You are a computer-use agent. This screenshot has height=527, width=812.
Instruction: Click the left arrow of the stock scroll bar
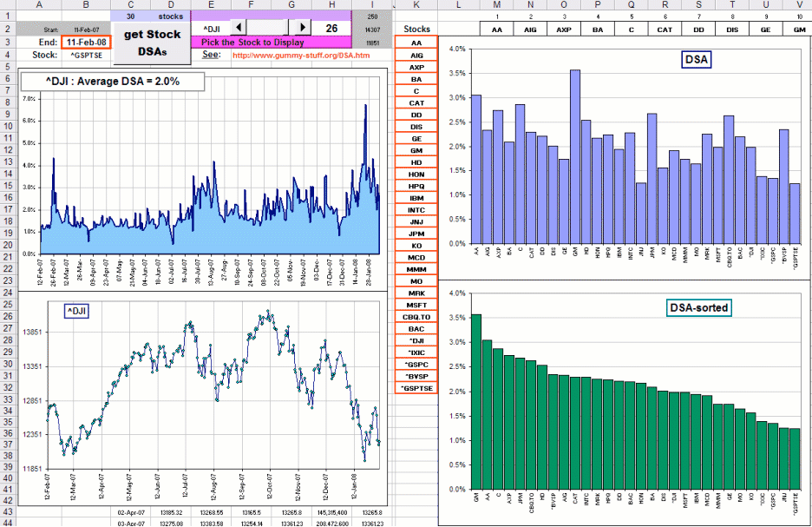(x=239, y=28)
